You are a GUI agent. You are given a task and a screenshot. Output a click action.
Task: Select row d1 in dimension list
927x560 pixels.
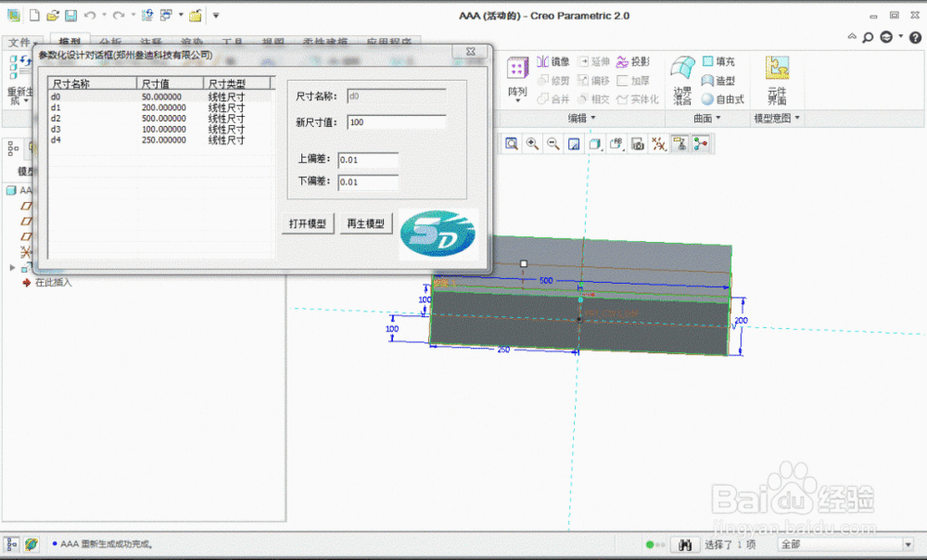coord(160,108)
